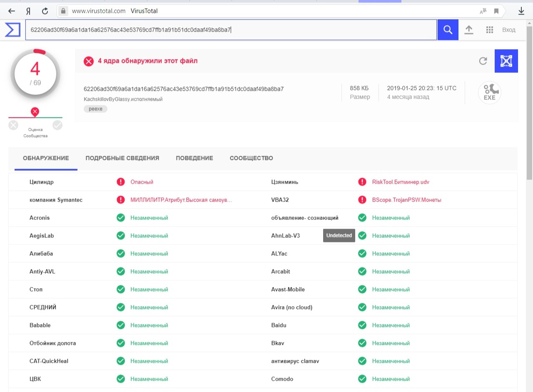Click the Undetected tooltip label

339,235
